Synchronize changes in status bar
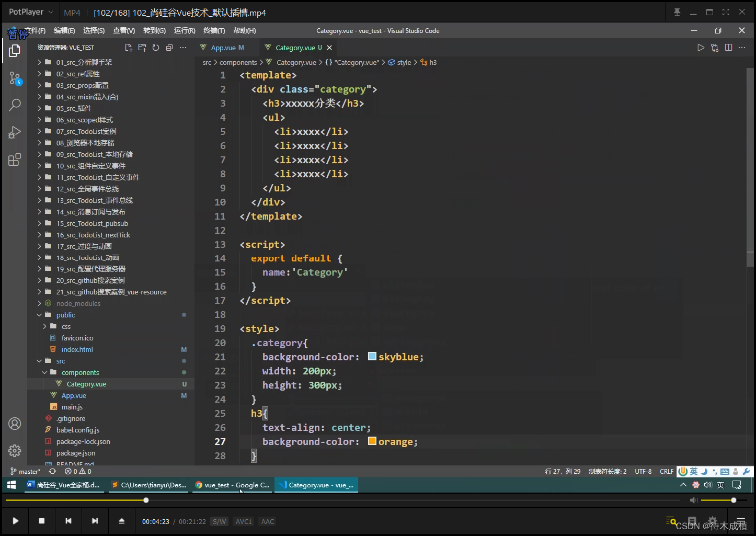756x536 pixels. pyautogui.click(x=52, y=471)
